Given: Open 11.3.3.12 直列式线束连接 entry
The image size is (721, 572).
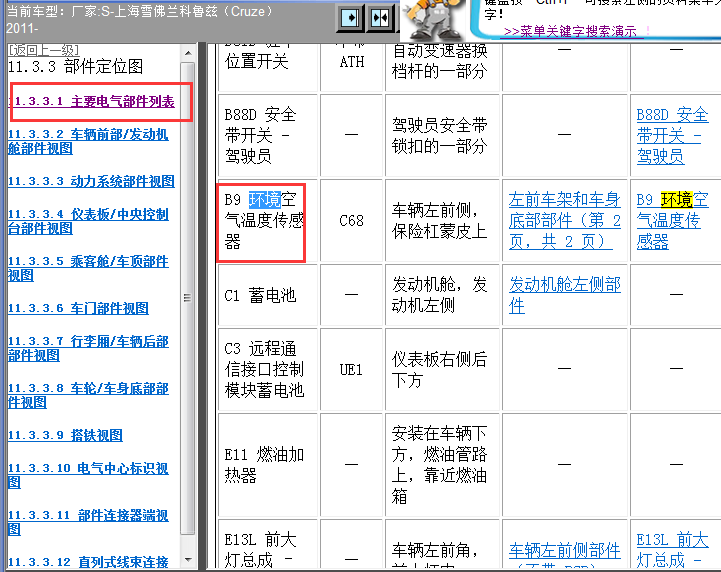Looking at the screenshot, I should pyautogui.click(x=88, y=562).
